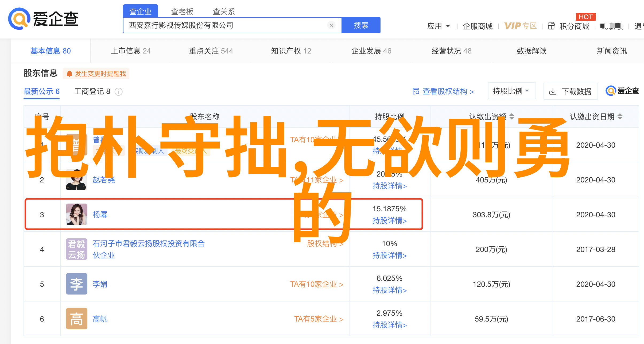Open 新闻资讯 tab
The height and width of the screenshot is (344, 644).
coord(612,51)
